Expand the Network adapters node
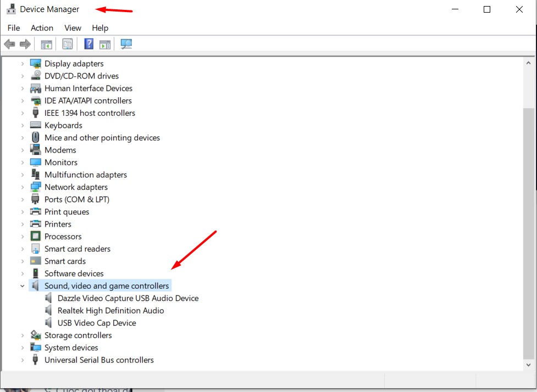The height and width of the screenshot is (392, 537). (x=23, y=187)
